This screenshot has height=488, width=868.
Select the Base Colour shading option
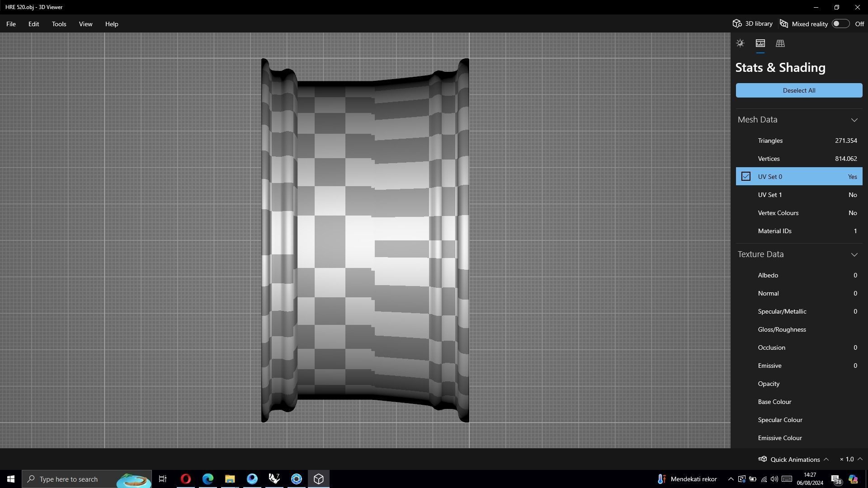click(774, 402)
